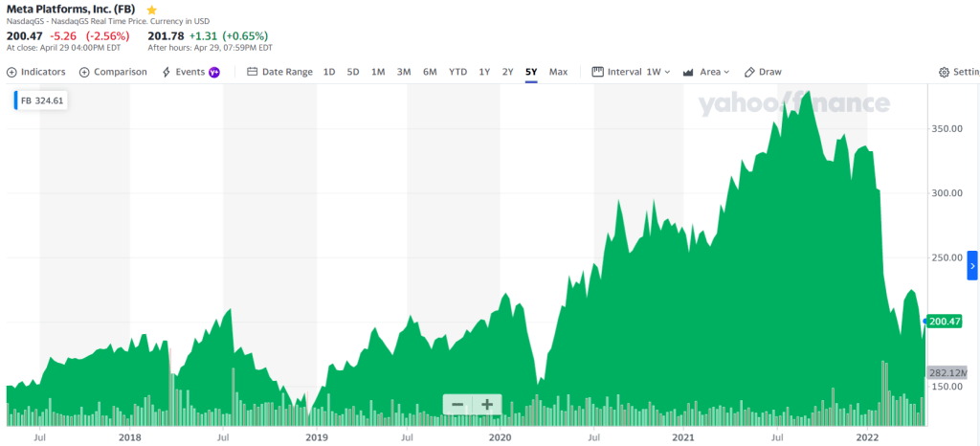Click the Date Range calendar icon
The width and height of the screenshot is (980, 446).
(253, 72)
